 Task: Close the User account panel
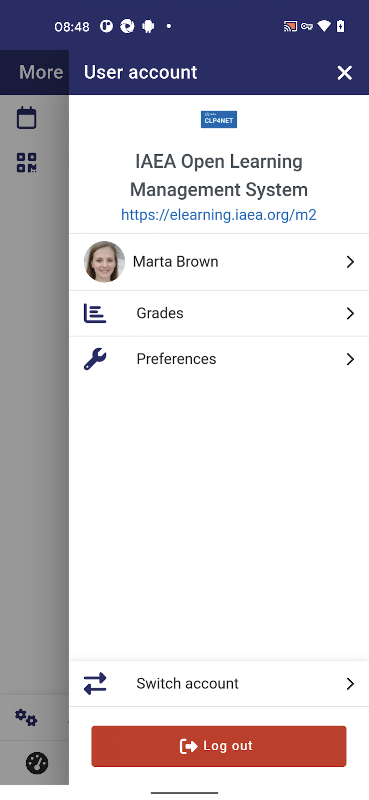pos(345,73)
